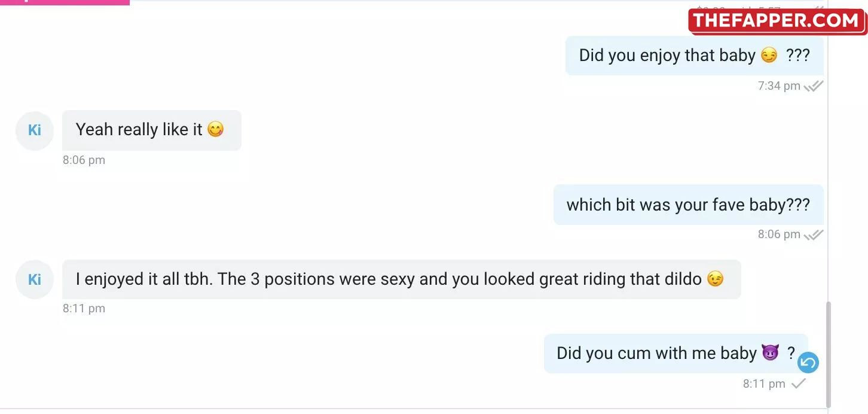Click the yum face emoji after 'Yeah really like it'
The height and width of the screenshot is (414, 868).
click(216, 129)
